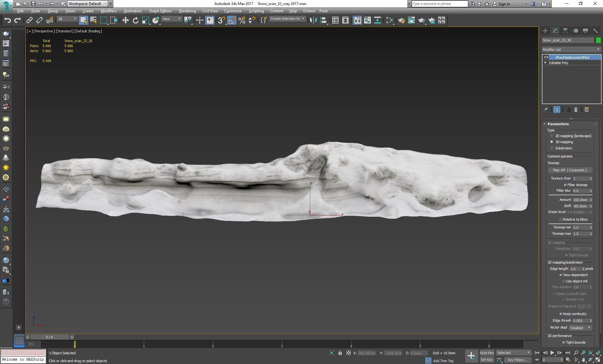
Task: Open reference coordinate View dropdown
Action: click(x=171, y=19)
